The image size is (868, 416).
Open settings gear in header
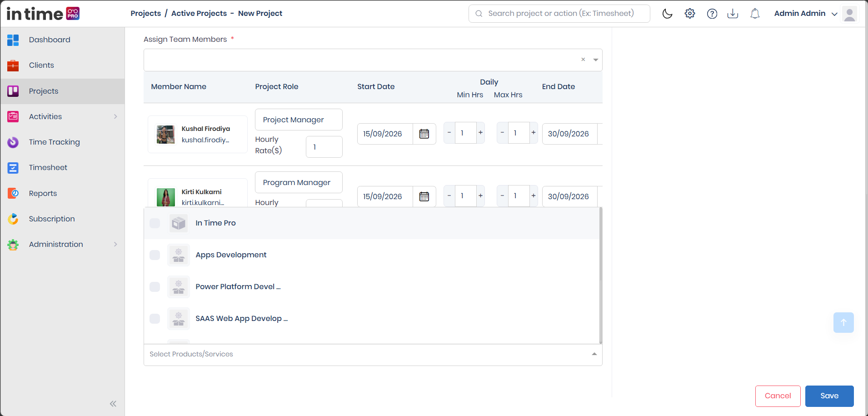690,14
